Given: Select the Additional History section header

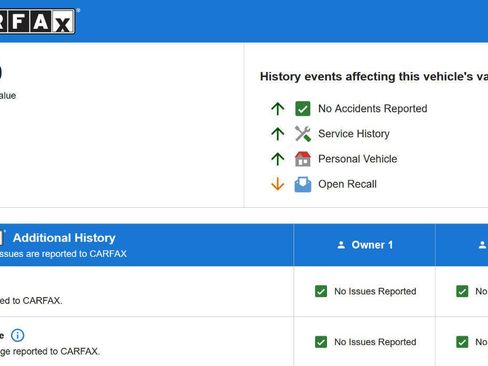Looking at the screenshot, I should 64,238.
